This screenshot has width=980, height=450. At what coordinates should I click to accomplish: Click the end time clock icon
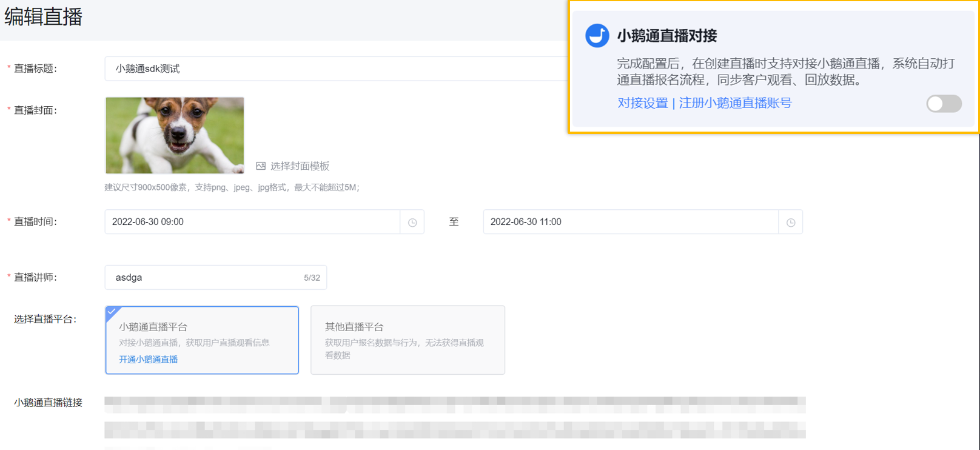pyautogui.click(x=791, y=223)
